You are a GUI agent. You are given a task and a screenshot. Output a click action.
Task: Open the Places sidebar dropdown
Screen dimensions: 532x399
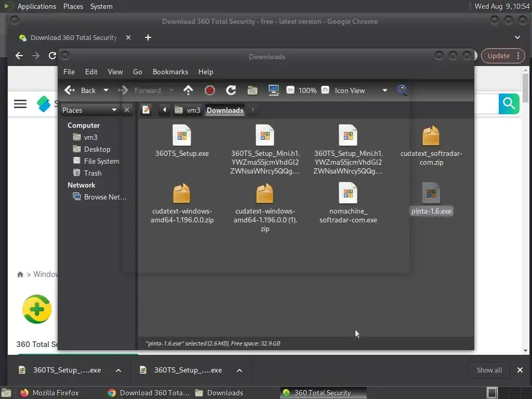[89, 110]
